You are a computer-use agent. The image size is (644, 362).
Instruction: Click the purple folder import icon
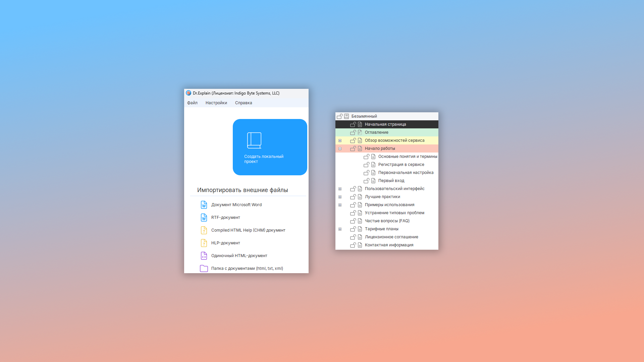204,268
